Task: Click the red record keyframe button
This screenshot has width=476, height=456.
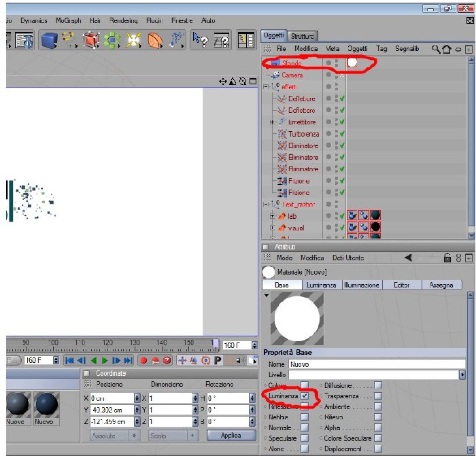Action: [x=143, y=360]
